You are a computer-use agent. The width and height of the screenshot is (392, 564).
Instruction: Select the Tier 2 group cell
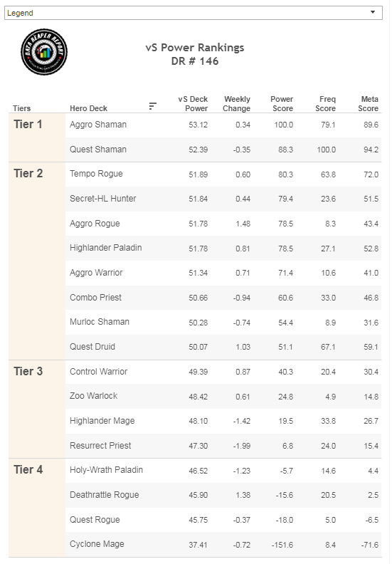tap(37, 261)
